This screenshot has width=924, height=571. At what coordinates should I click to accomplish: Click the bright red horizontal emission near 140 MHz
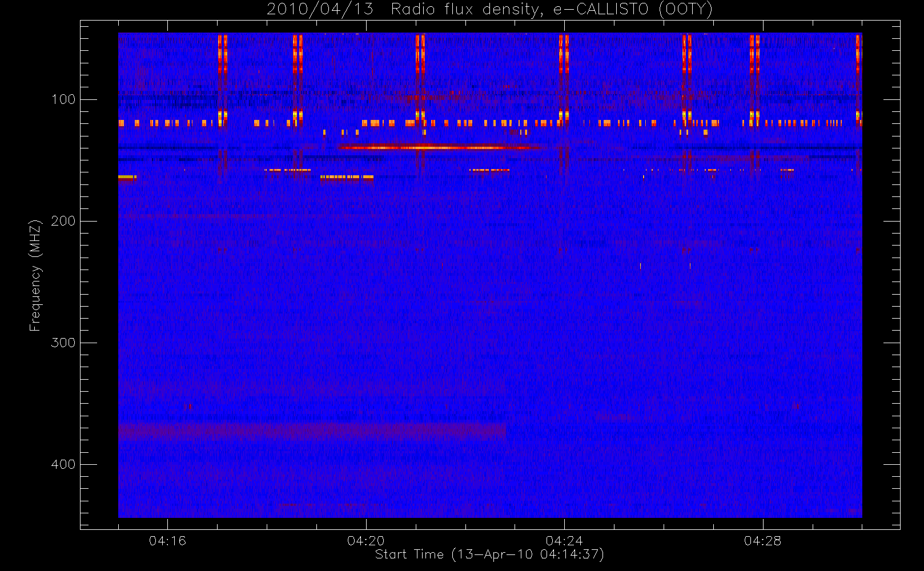coord(440,147)
